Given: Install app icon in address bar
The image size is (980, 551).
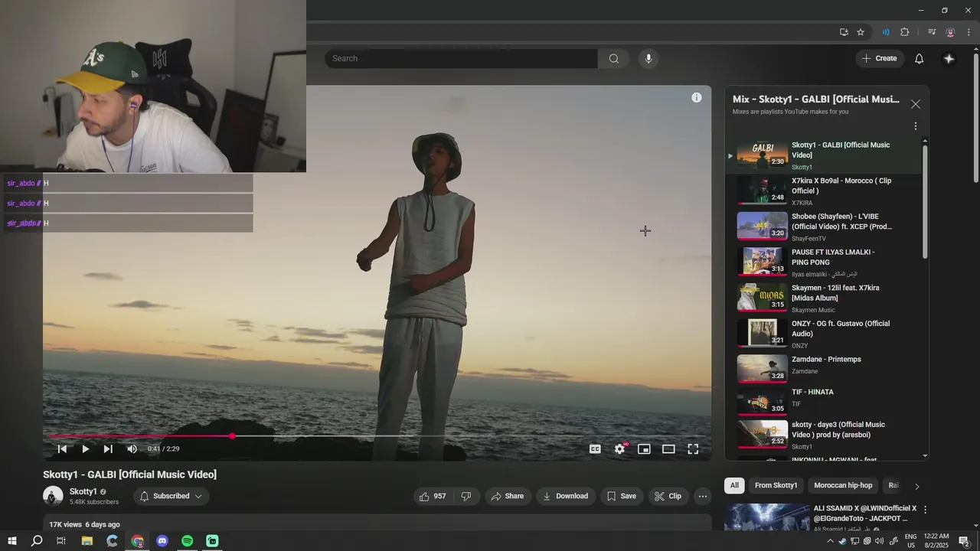Looking at the screenshot, I should (844, 32).
